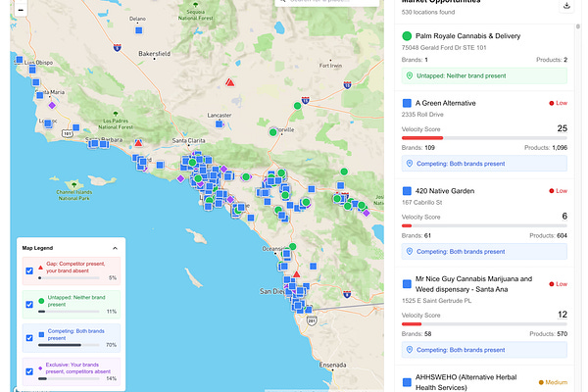The width and height of the screenshot is (588, 392).
Task: Click address 75048 Gerald Ford Dr STE 101
Action: pos(444,48)
